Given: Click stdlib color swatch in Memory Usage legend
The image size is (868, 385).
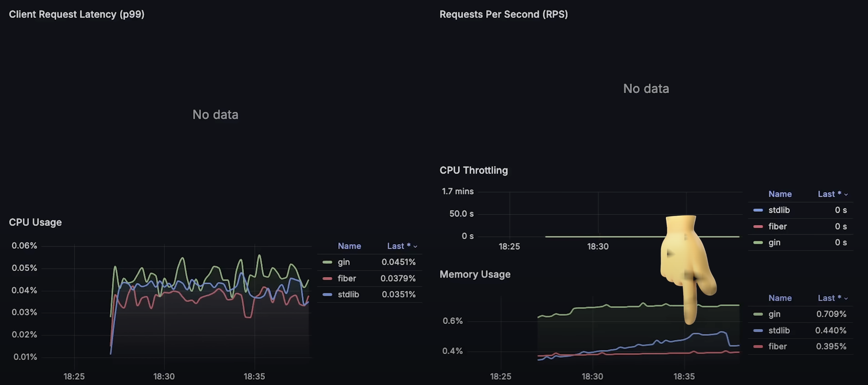Looking at the screenshot, I should (758, 331).
